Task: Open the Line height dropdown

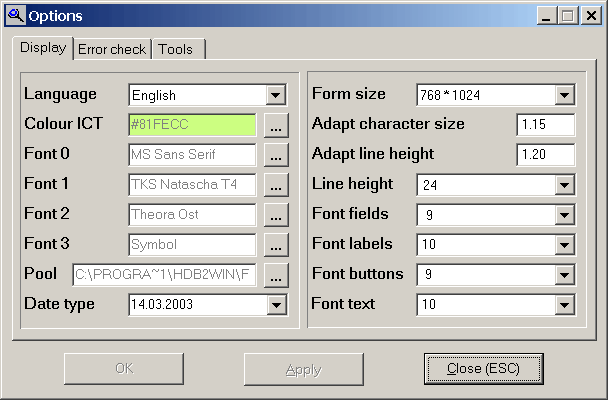Action: [565, 185]
